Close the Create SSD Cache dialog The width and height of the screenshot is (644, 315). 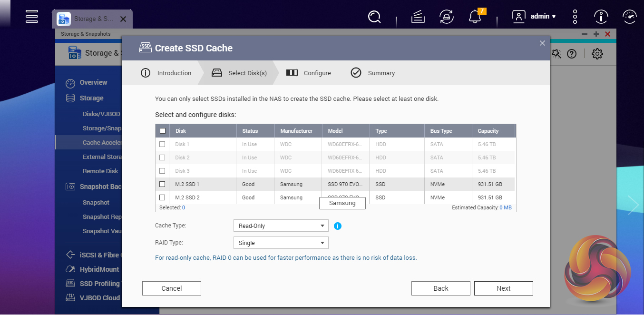pyautogui.click(x=542, y=43)
